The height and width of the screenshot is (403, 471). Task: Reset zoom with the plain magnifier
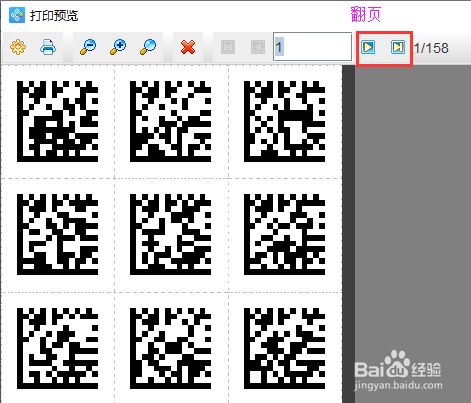(x=148, y=47)
